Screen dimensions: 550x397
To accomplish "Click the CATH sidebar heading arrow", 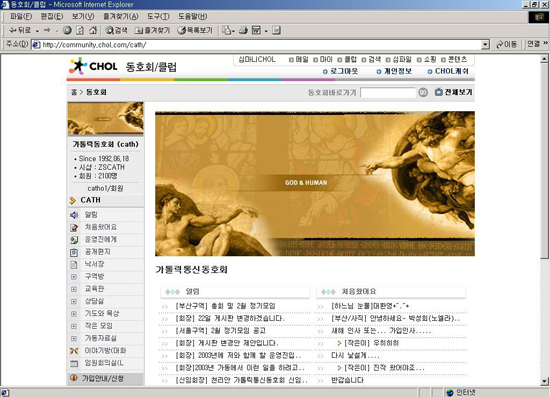I will pyautogui.click(x=73, y=200).
